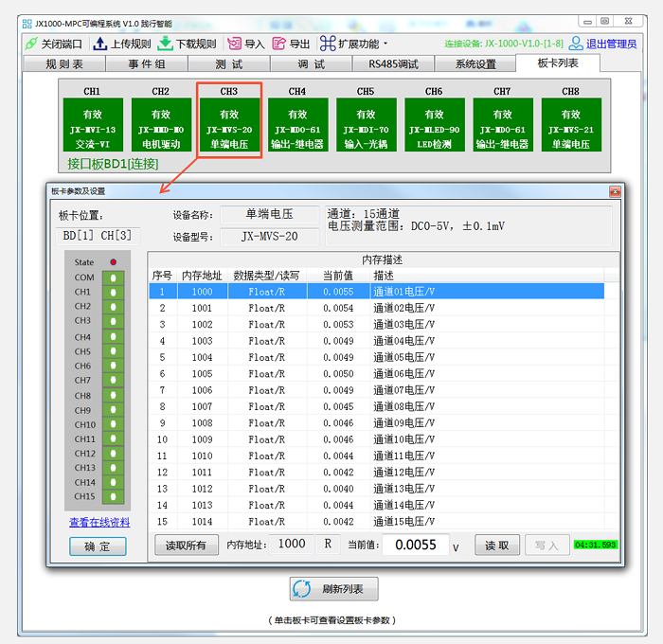663x644 pixels.
Task: Select the CH6 LED detection card
Action: point(435,124)
